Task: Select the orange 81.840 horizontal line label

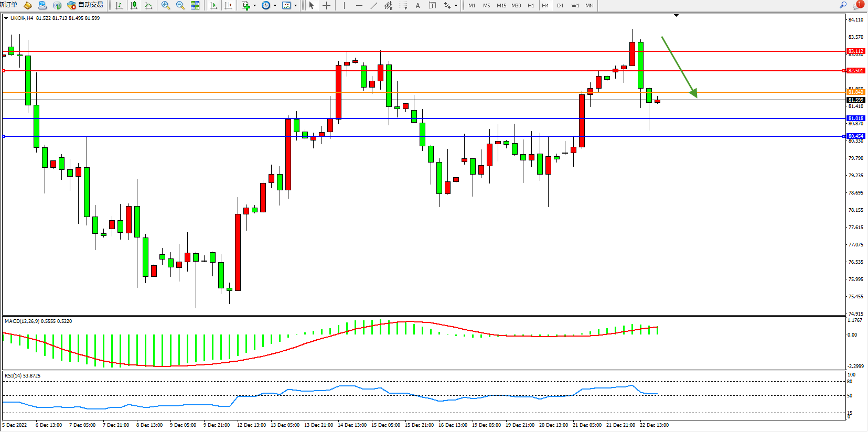Action: coord(855,92)
